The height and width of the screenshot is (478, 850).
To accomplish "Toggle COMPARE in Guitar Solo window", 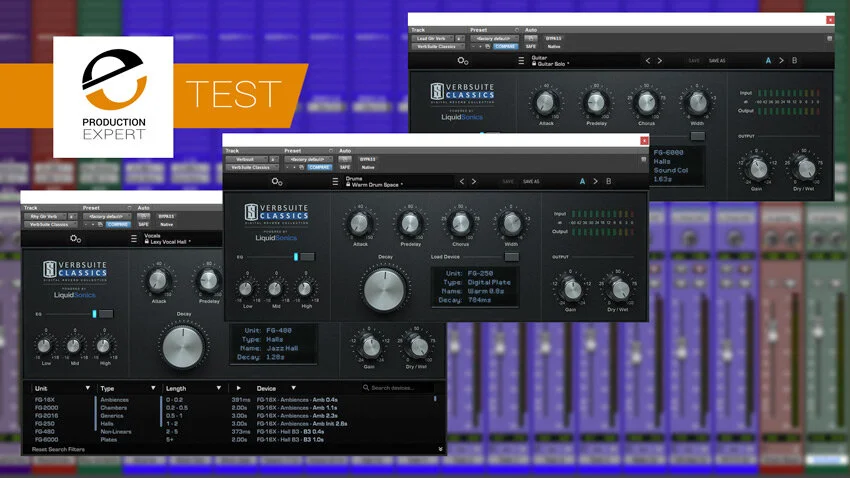I will tap(505, 47).
